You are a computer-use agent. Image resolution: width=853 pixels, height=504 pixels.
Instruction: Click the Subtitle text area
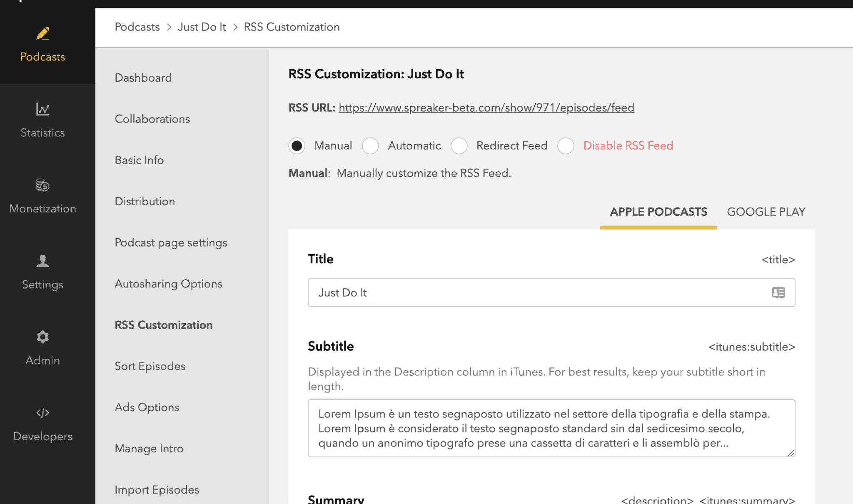point(551,428)
